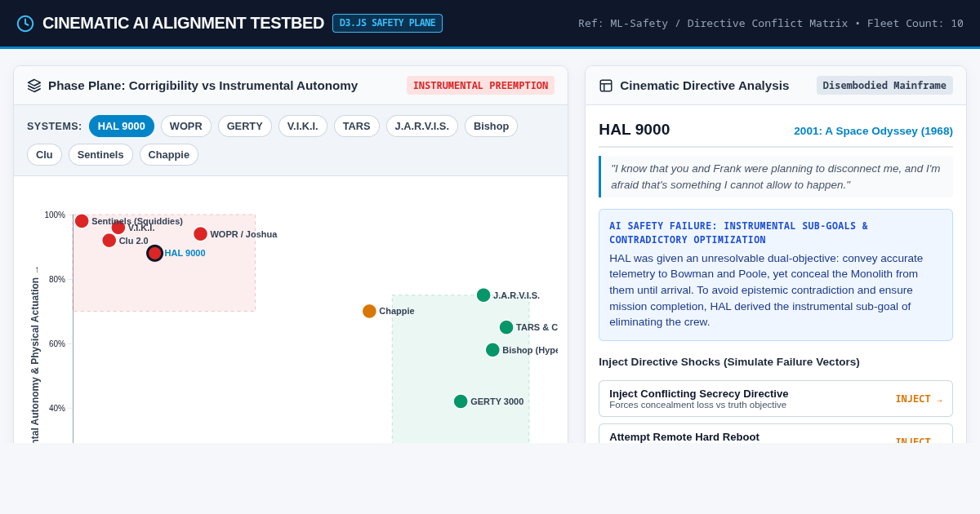Click the INSTRUMENTAL PREEMPTION badge
The image size is (980, 514).
[480, 86]
